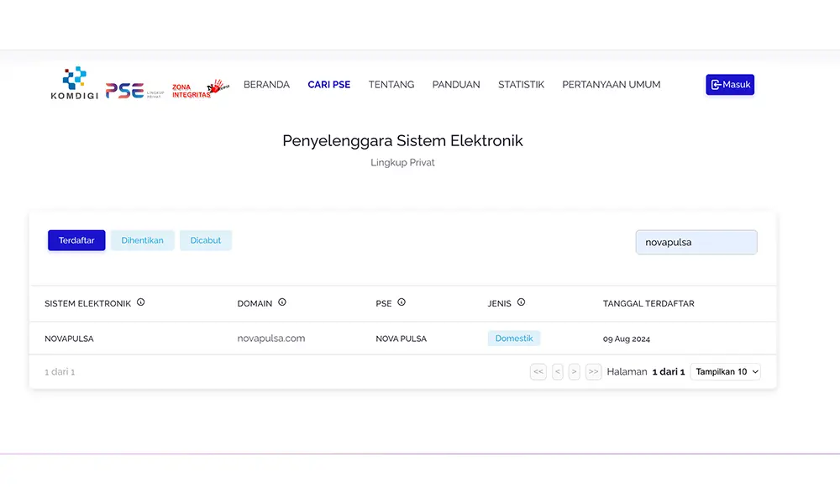Screen dimensions: 840x504
Task: Click NOVA PULSA in PSE column
Action: click(x=402, y=339)
